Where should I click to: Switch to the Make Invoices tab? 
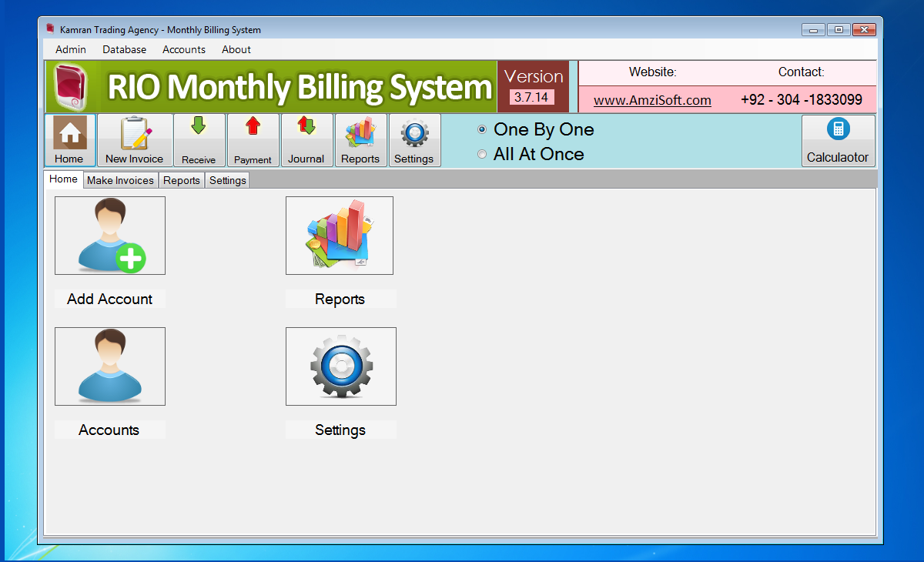pyautogui.click(x=120, y=179)
